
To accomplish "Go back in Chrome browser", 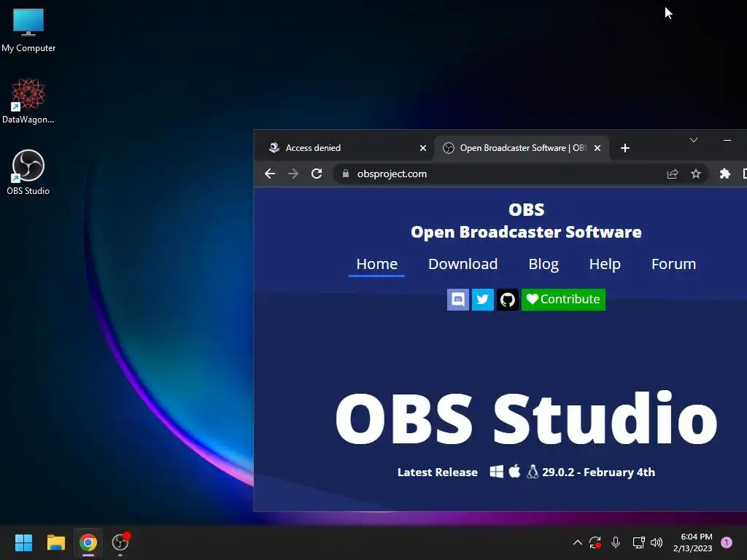I will [x=270, y=174].
